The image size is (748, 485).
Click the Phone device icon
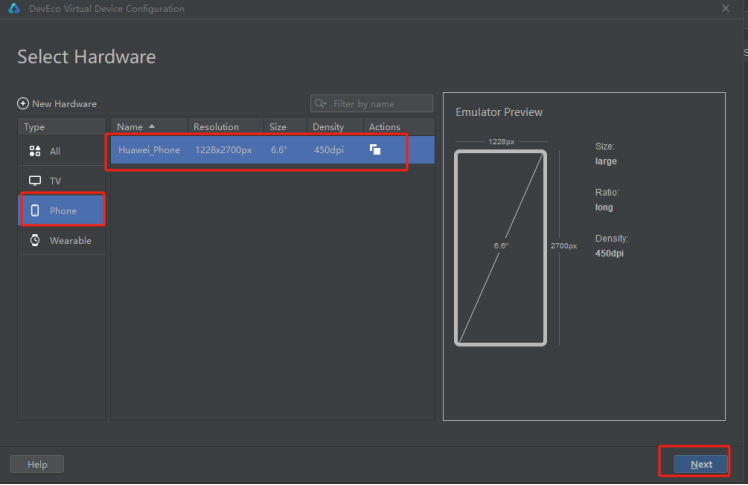pos(35,210)
